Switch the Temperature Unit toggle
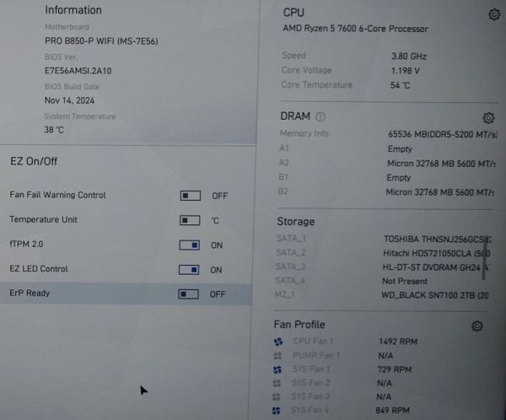506x420 pixels. (190, 220)
